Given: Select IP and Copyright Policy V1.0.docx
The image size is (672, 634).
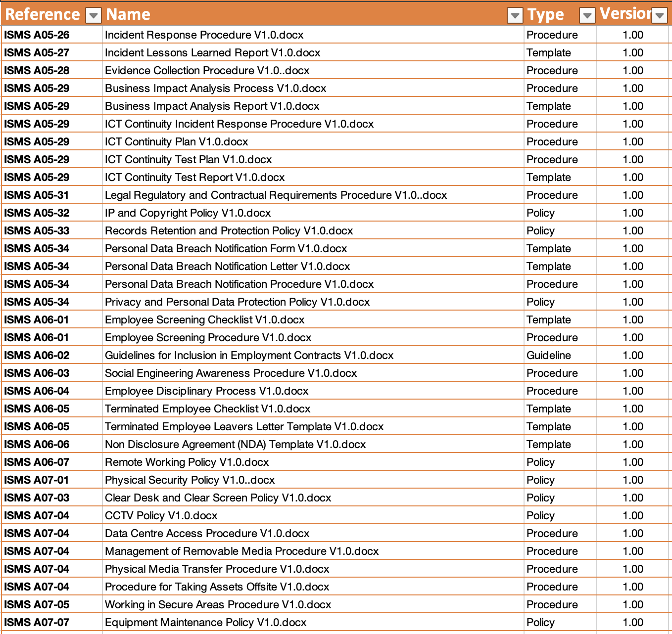Looking at the screenshot, I should (313, 213).
